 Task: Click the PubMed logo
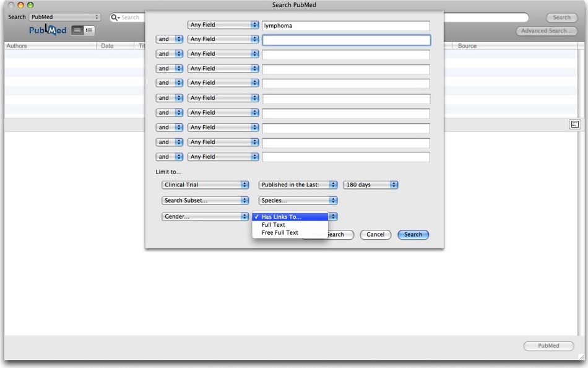click(48, 30)
